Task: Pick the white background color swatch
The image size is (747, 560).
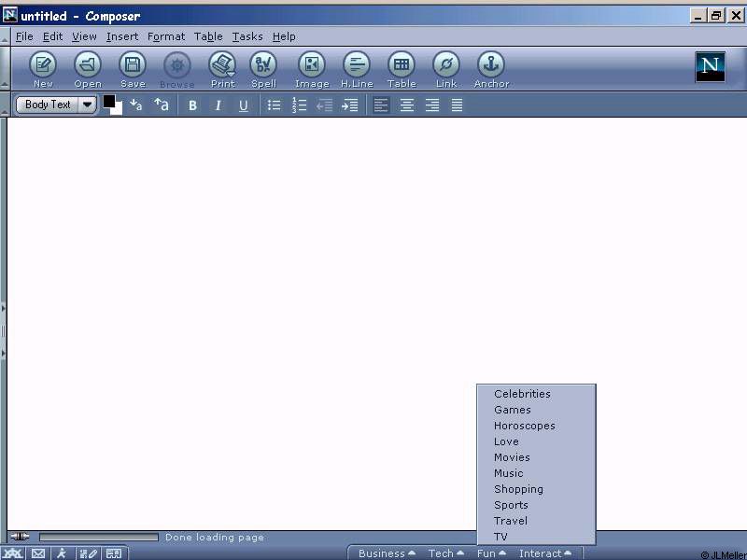Action: [x=118, y=109]
